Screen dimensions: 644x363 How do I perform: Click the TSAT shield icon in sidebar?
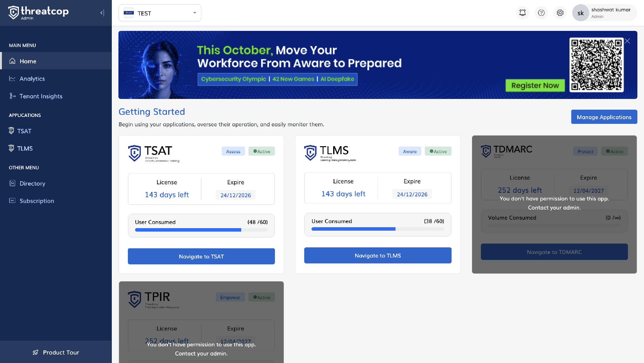point(11,131)
